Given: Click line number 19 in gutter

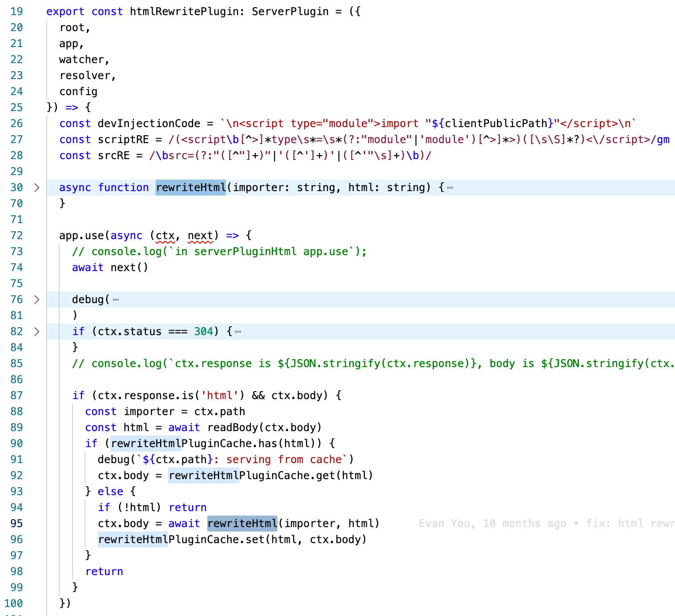Looking at the screenshot, I should 16,12.
